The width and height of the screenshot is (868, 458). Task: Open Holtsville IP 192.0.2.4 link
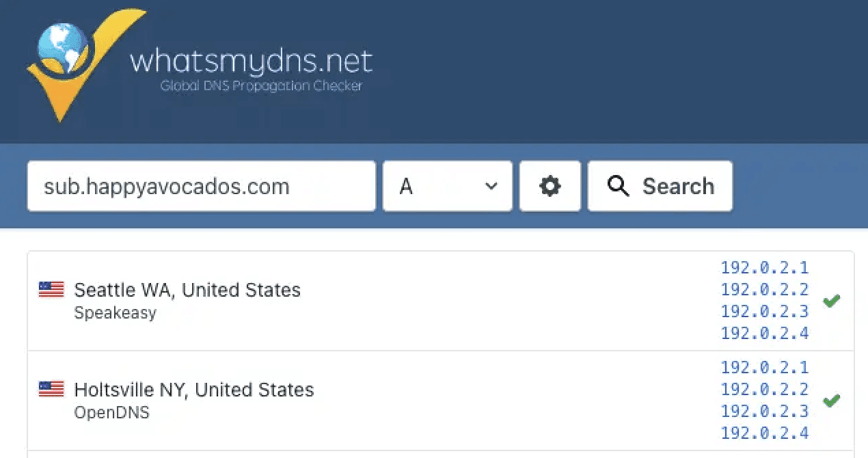pyautogui.click(x=764, y=433)
